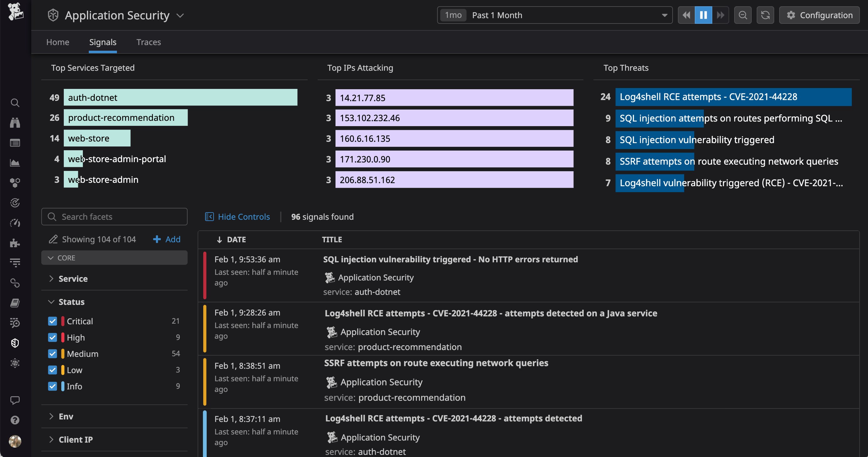Uncheck the Medium status checkbox

53,353
